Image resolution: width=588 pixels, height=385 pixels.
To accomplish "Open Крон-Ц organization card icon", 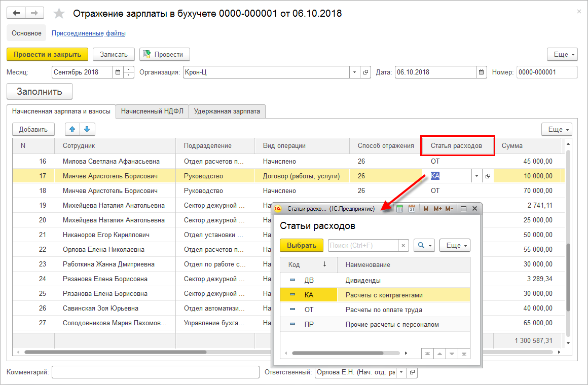I will 365,72.
